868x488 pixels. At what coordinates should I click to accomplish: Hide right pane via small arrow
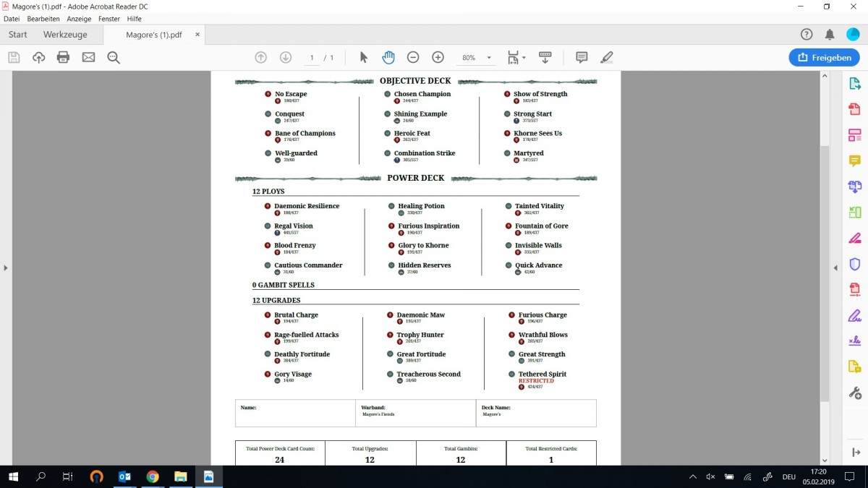coord(836,267)
